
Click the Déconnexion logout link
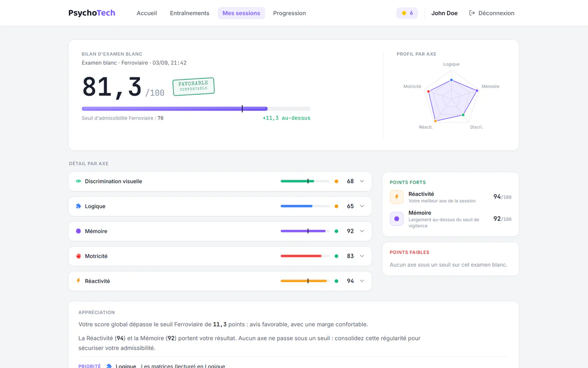[492, 13]
